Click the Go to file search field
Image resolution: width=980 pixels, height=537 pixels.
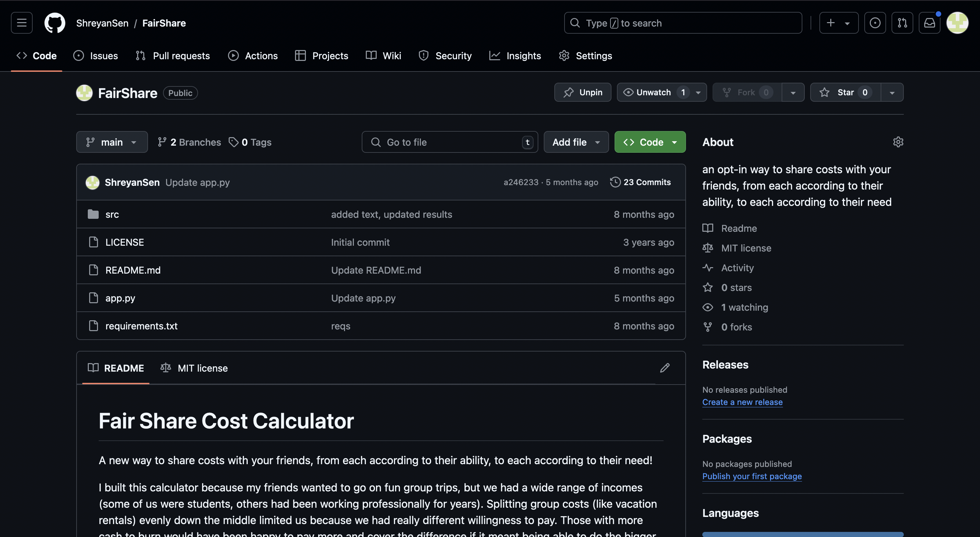coord(449,142)
